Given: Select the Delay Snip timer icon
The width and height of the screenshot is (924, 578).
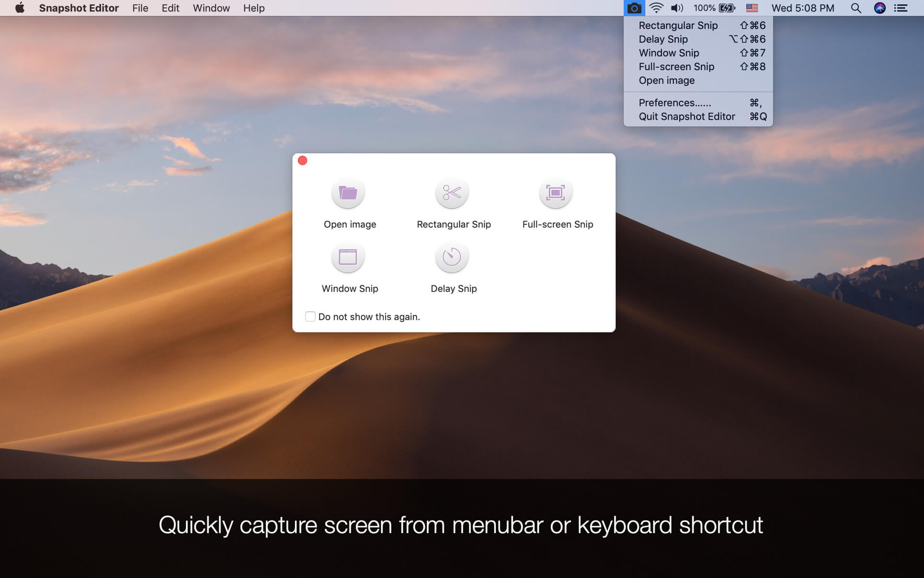Looking at the screenshot, I should pos(452,256).
